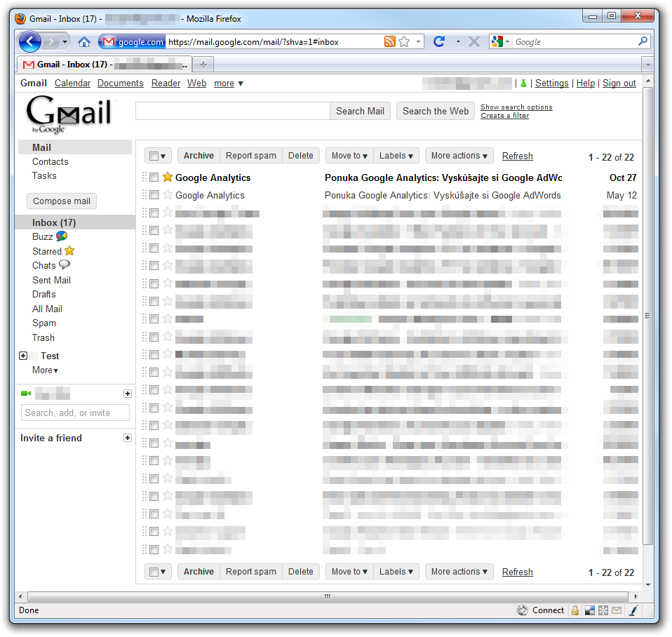Click the Gmail search text field
The width and height of the screenshot is (672, 637).
tap(232, 111)
